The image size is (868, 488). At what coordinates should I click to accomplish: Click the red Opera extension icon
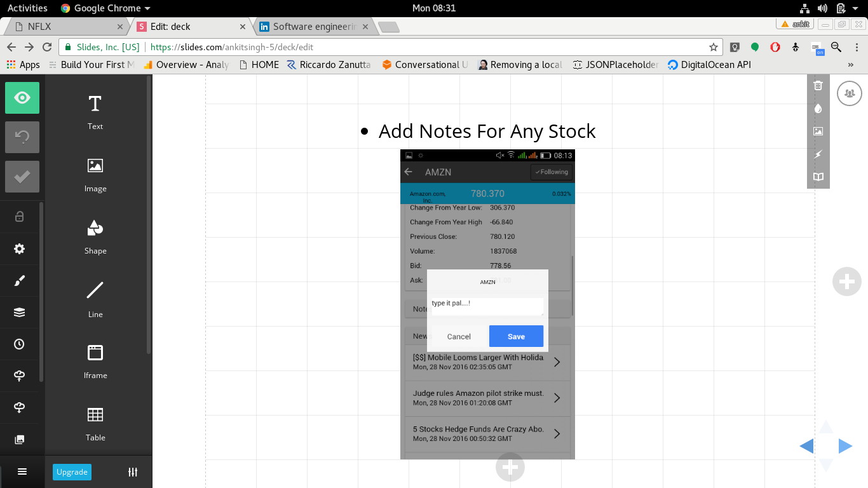click(775, 47)
